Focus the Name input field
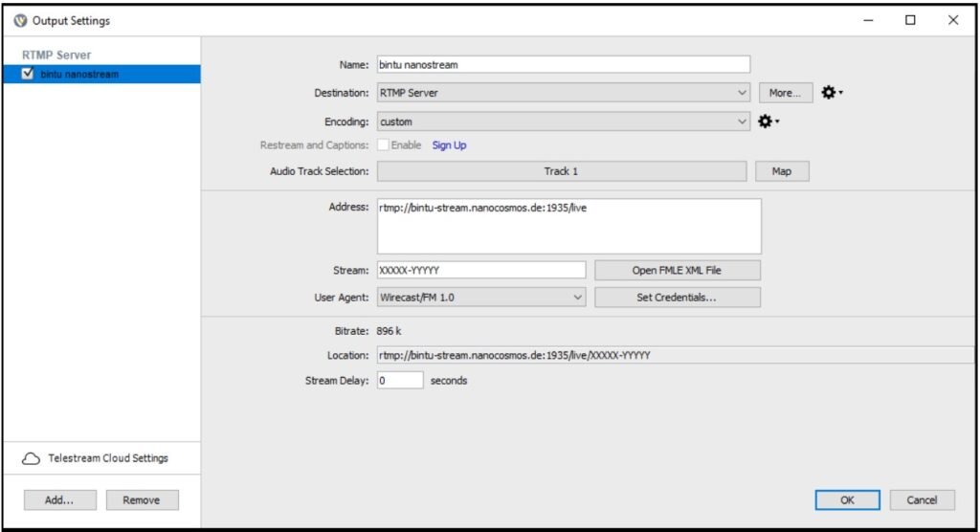 [x=563, y=64]
